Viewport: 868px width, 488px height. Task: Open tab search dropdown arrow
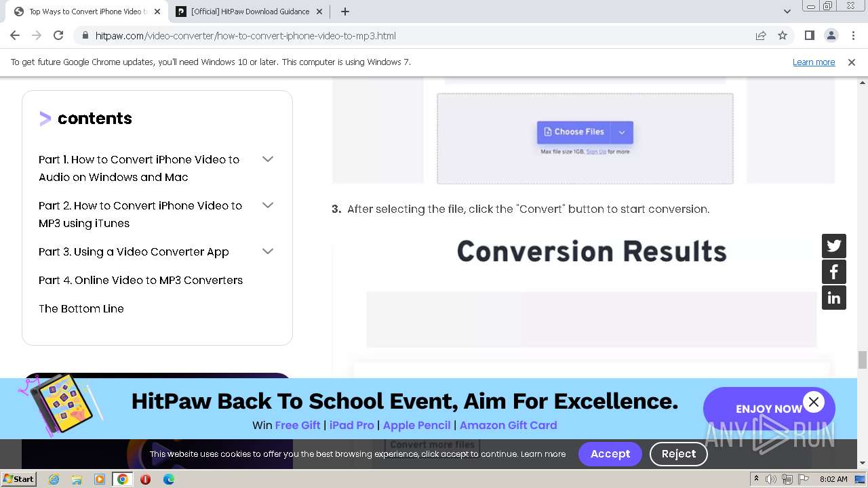tap(787, 12)
